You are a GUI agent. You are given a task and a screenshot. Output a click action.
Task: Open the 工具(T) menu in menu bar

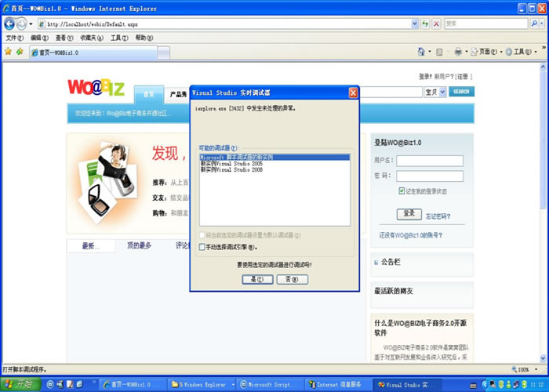pyautogui.click(x=119, y=38)
